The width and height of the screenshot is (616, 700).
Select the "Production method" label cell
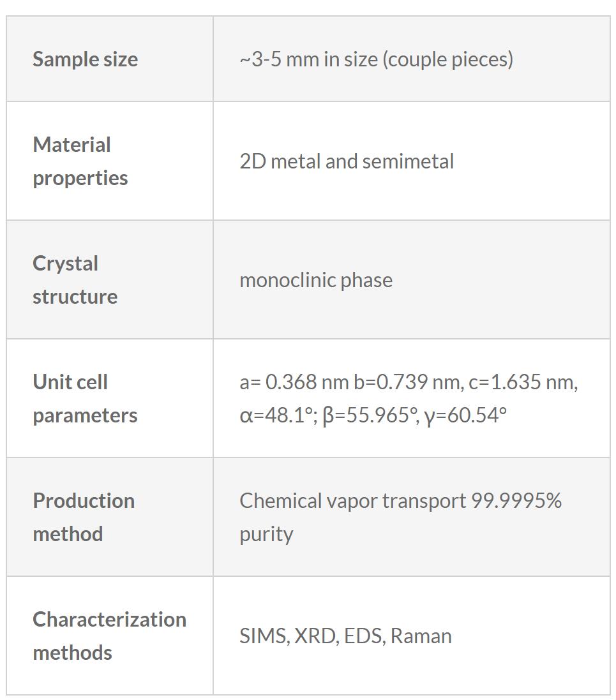(x=84, y=517)
